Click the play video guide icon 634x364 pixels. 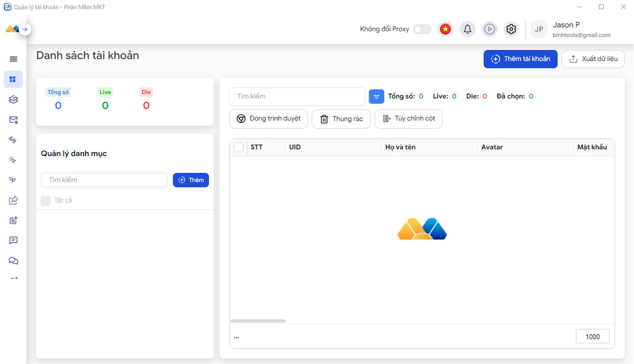pos(489,29)
